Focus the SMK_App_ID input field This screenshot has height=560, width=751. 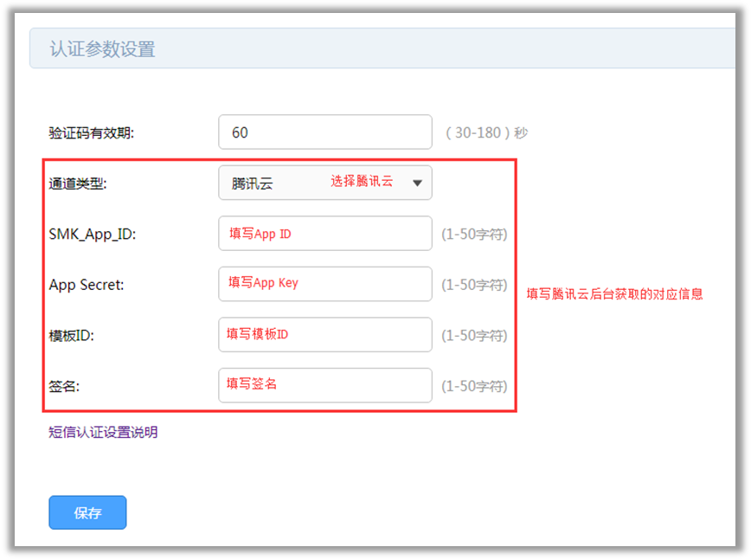pos(324,234)
